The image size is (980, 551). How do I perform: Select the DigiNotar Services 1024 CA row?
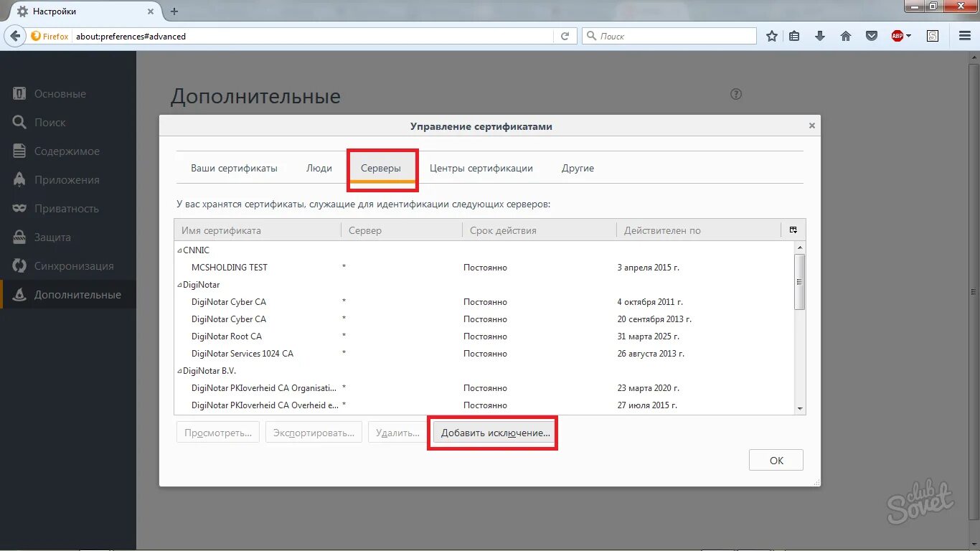[x=484, y=354]
